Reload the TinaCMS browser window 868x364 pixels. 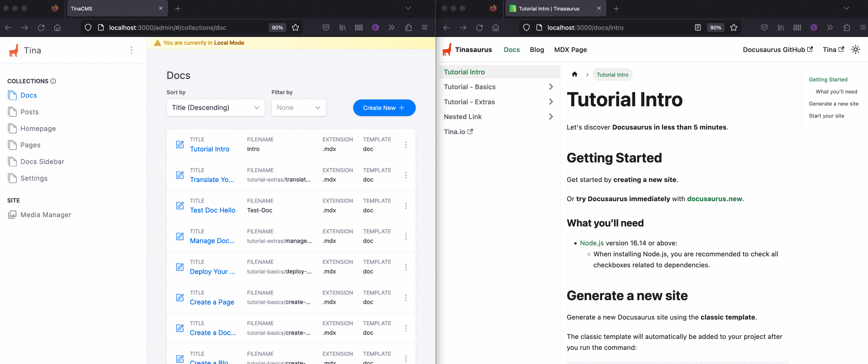pos(41,28)
